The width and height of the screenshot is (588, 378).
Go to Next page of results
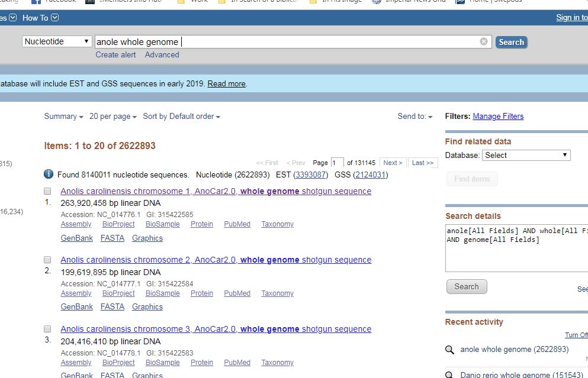393,163
